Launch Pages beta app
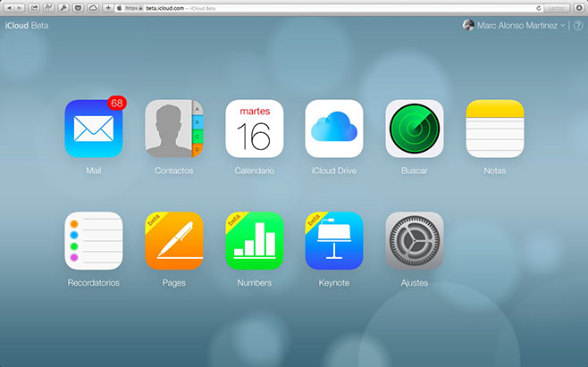Image resolution: width=588 pixels, height=367 pixels. click(x=173, y=240)
